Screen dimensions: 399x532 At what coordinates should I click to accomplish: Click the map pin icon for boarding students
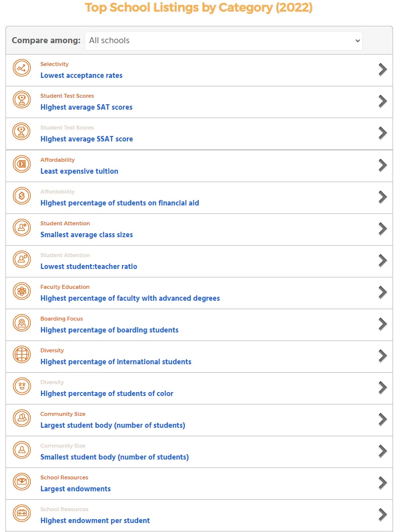21,323
